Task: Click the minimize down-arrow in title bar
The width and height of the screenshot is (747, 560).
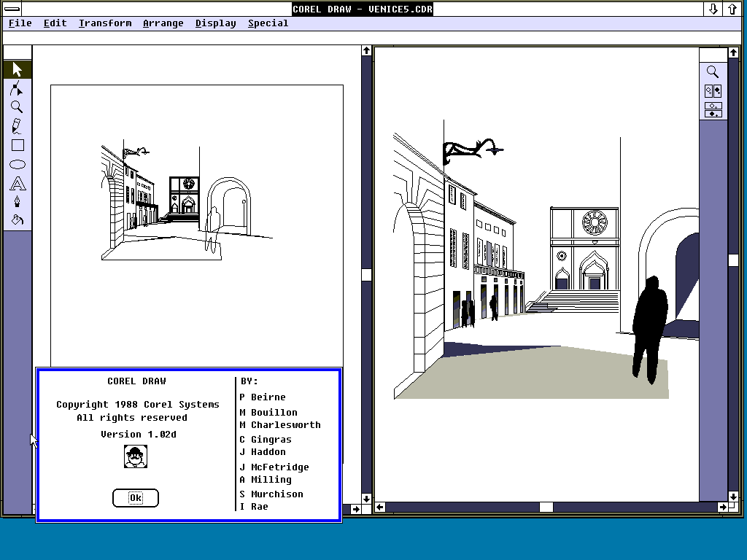Action: click(x=713, y=9)
